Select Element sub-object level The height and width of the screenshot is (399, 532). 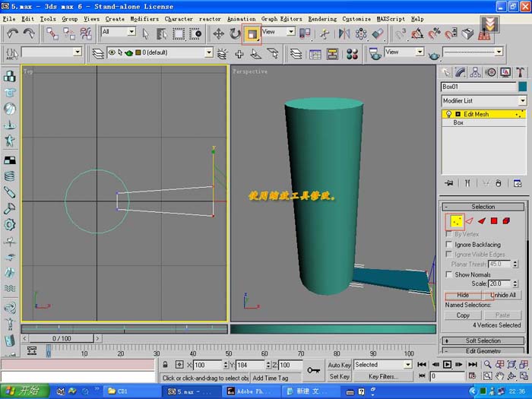506,221
